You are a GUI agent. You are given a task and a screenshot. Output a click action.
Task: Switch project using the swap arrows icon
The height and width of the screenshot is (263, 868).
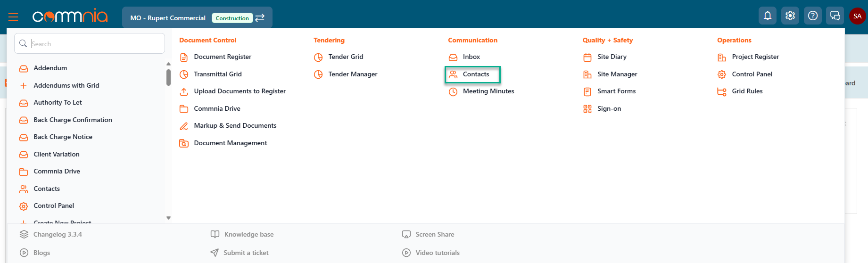[260, 18]
